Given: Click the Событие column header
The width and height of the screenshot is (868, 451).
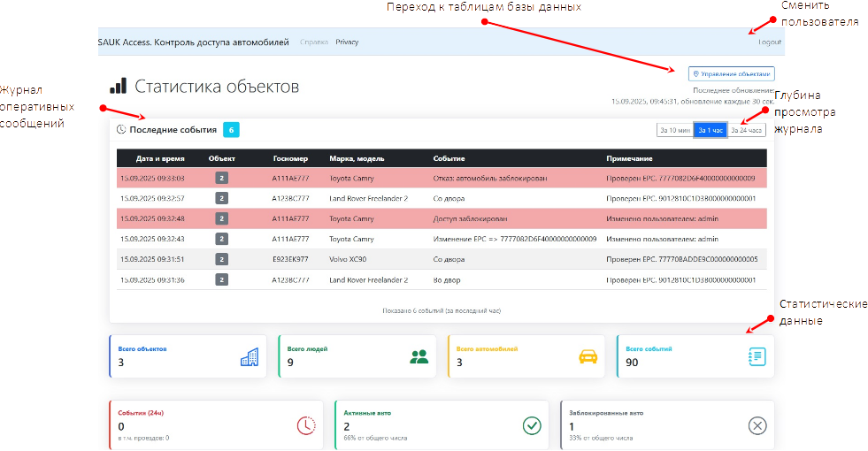Looking at the screenshot, I should (x=449, y=158).
